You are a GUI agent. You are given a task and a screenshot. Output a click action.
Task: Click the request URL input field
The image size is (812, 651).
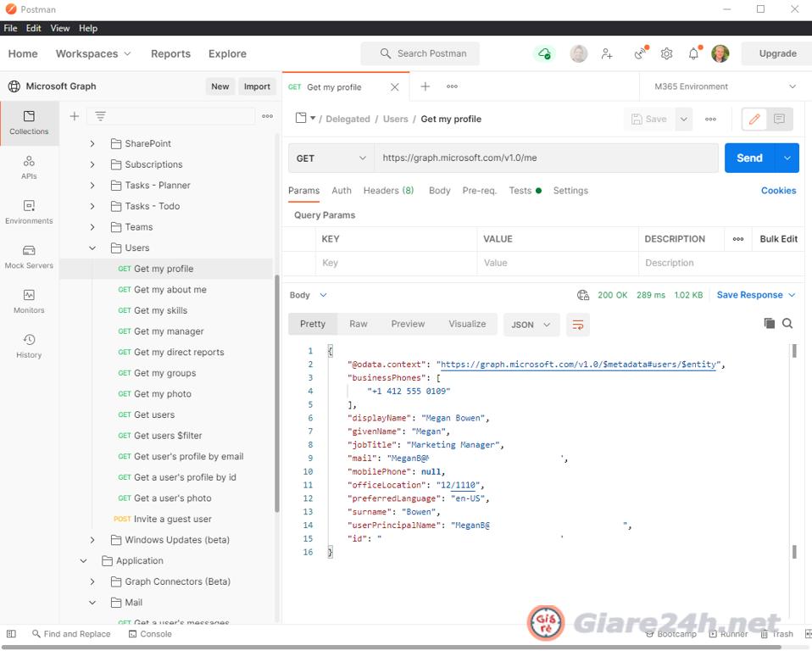(547, 159)
